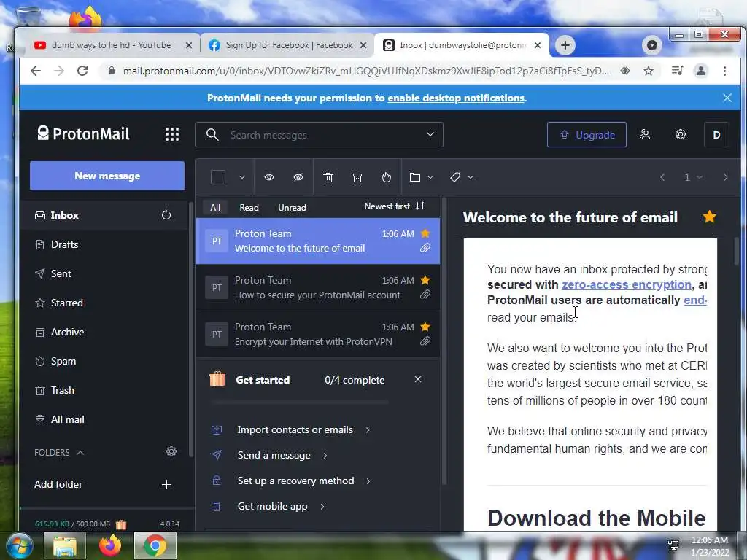Expand the select-all options dropdown arrow
The height and width of the screenshot is (560, 747).
(x=242, y=177)
